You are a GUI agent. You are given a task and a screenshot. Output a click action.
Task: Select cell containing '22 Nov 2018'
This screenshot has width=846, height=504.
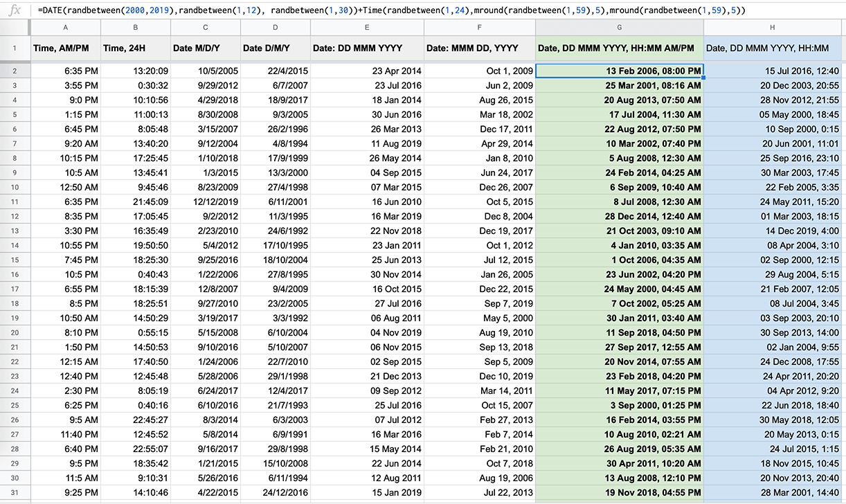[367, 231]
